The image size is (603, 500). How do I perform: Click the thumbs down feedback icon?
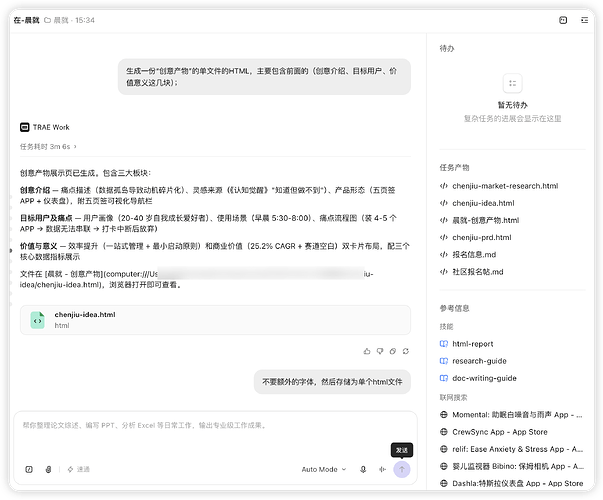[x=380, y=351]
